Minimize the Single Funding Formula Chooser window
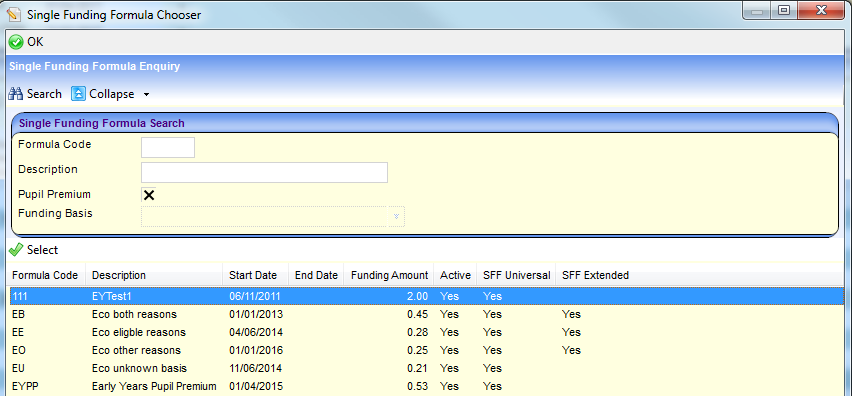852x396 pixels. 756,10
